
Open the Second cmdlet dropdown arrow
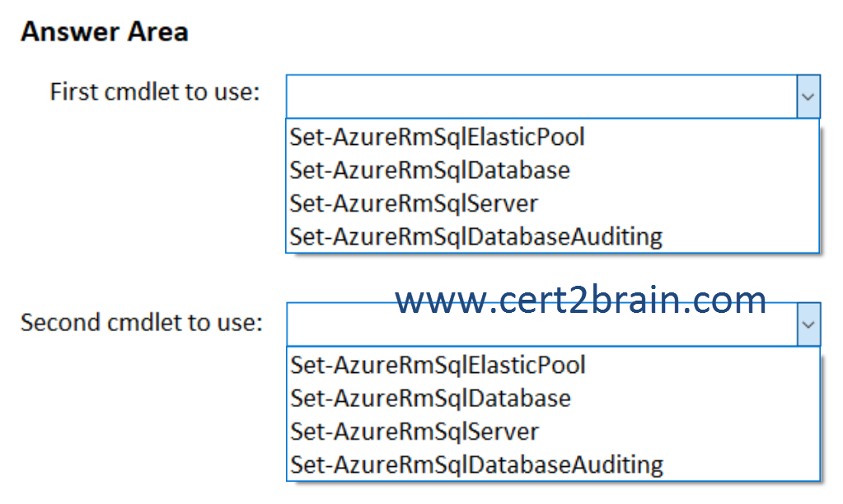808,324
